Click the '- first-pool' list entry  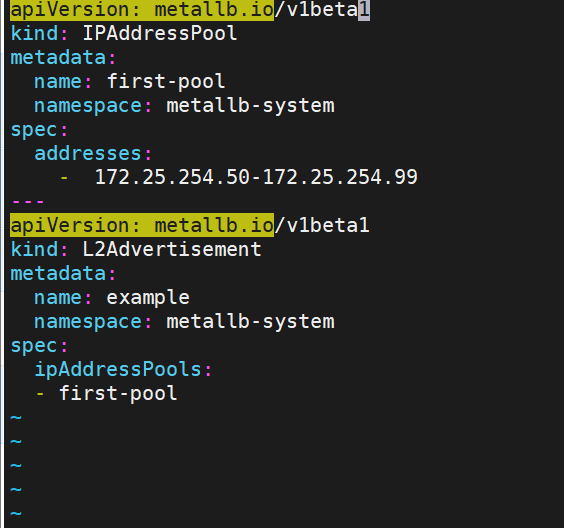(106, 393)
